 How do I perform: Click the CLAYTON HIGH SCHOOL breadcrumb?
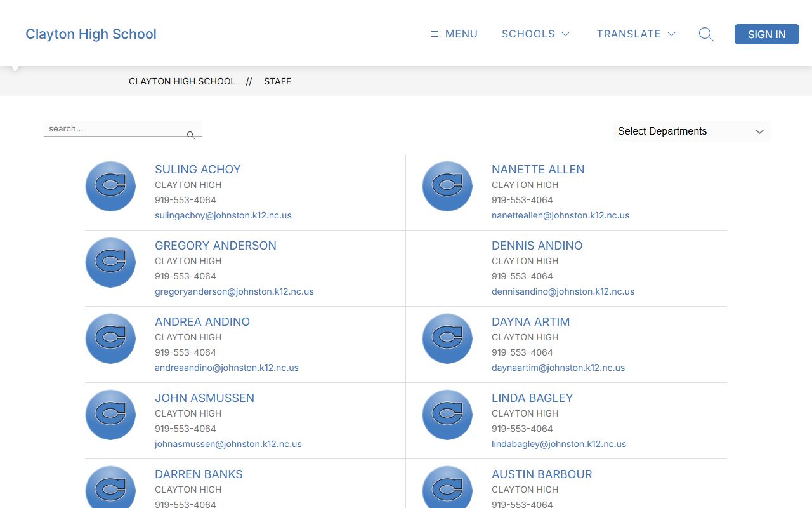(182, 81)
